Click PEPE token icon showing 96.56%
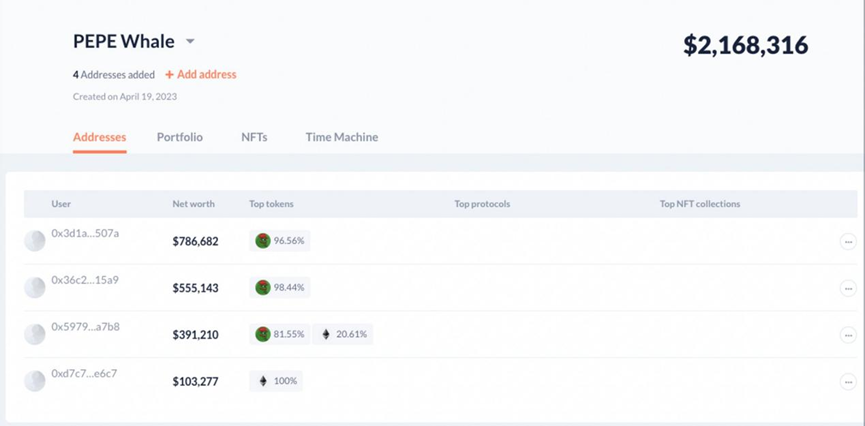Screen dimensions: 865x426 263,241
